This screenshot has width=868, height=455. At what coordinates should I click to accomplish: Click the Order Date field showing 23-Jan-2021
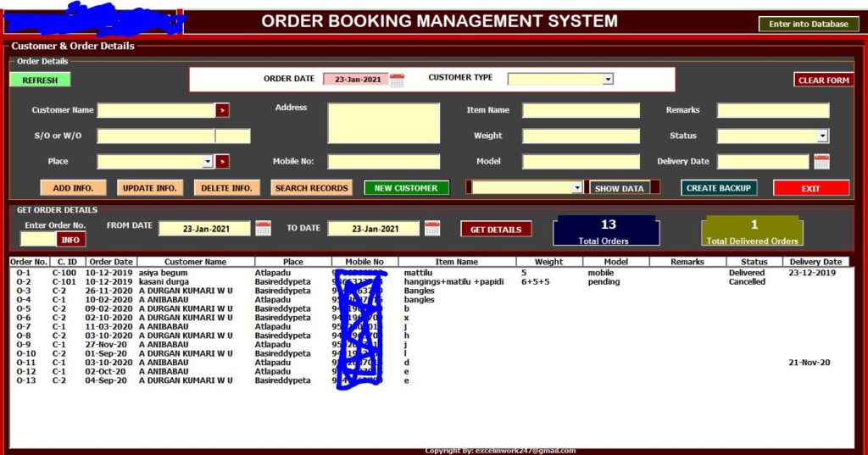pos(357,79)
